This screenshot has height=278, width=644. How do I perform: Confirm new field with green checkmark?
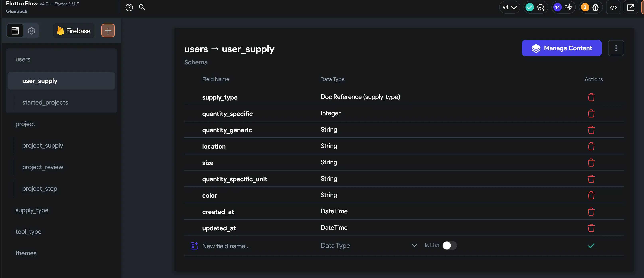[x=591, y=246]
